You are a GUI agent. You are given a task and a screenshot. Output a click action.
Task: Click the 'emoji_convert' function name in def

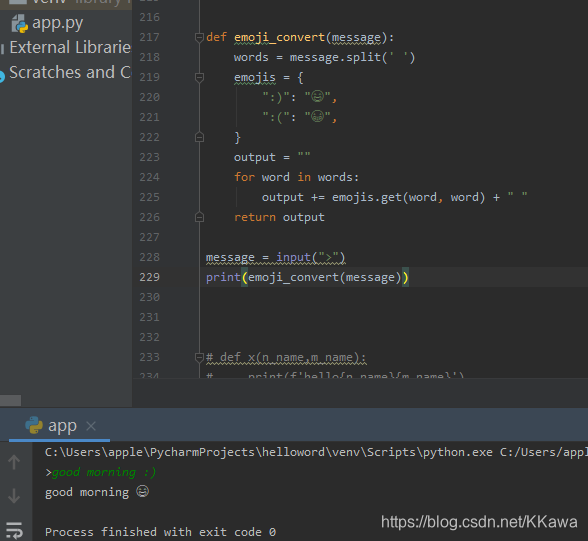click(279, 37)
